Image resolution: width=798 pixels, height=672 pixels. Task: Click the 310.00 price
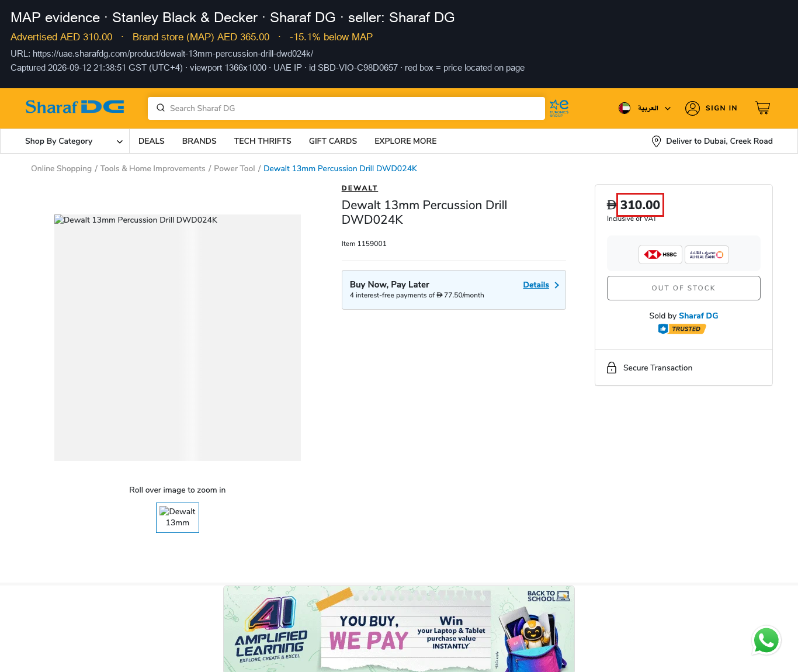pyautogui.click(x=640, y=205)
